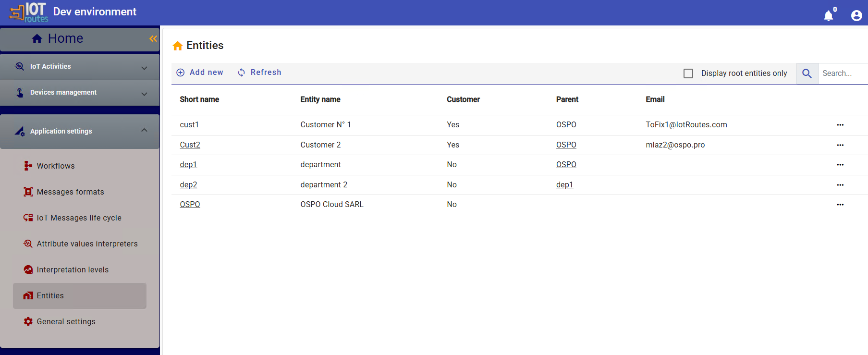This screenshot has height=355, width=868.
Task: Open Workflows in the sidebar
Action: (x=56, y=166)
